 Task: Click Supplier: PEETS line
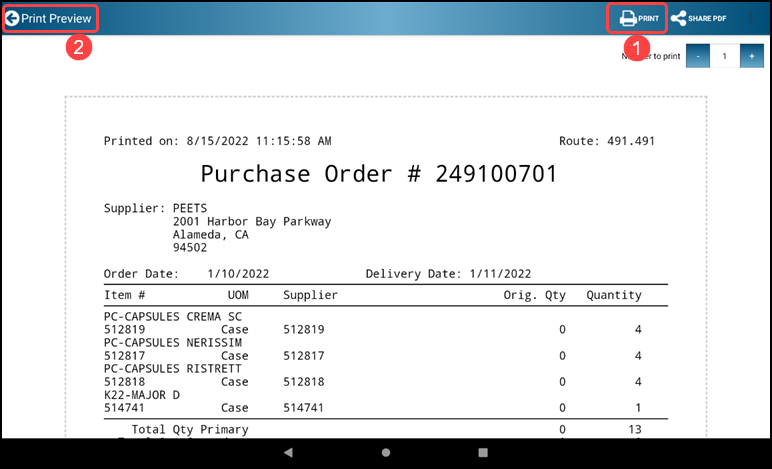pos(155,208)
